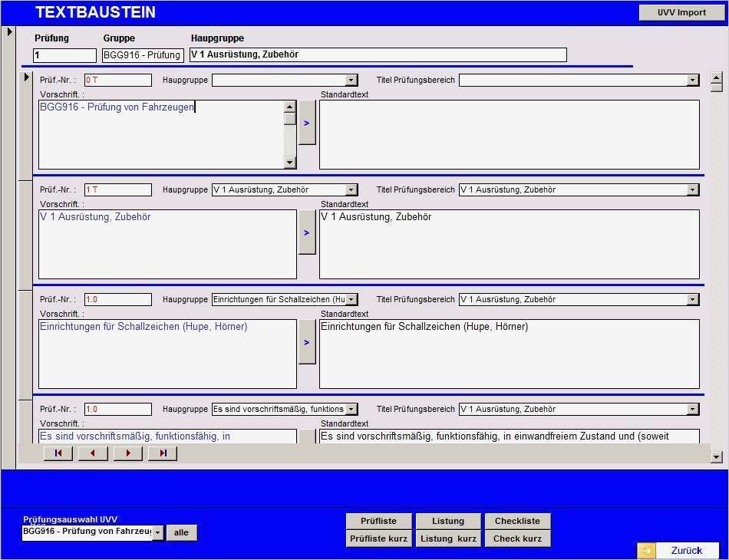Screen dimensions: 729x560
Task: Click empty Standardtext box in 0 T row
Action: 509,135
